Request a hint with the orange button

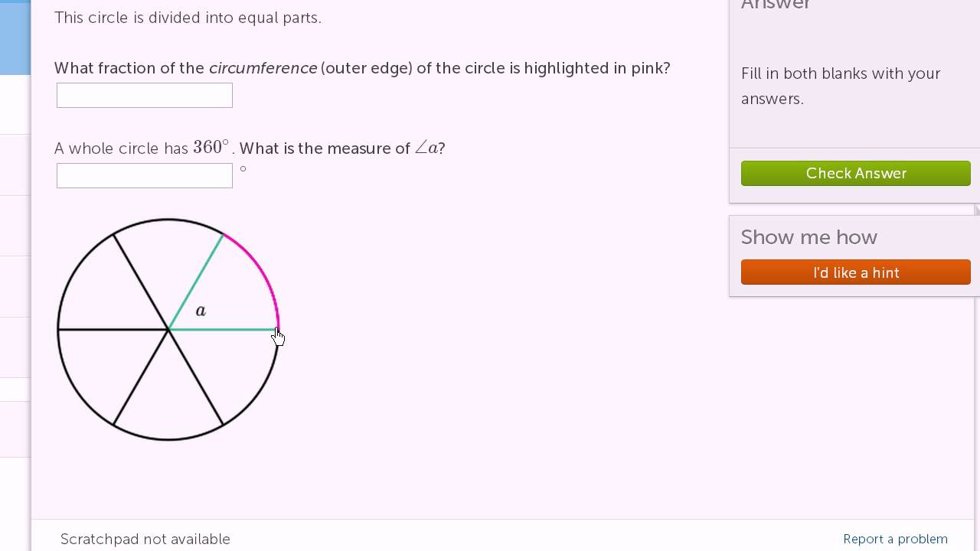(855, 272)
